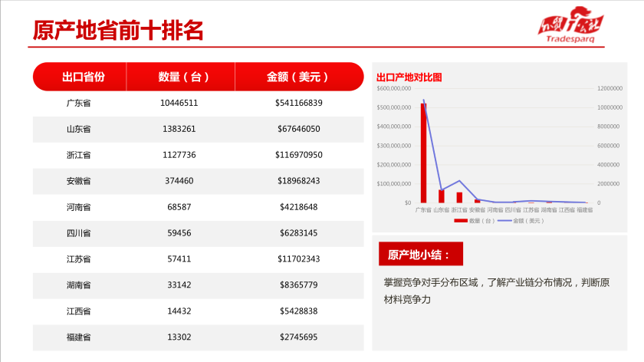Click the summary text under 原产地小结
The width and height of the screenshot is (644, 362).
tap(497, 290)
